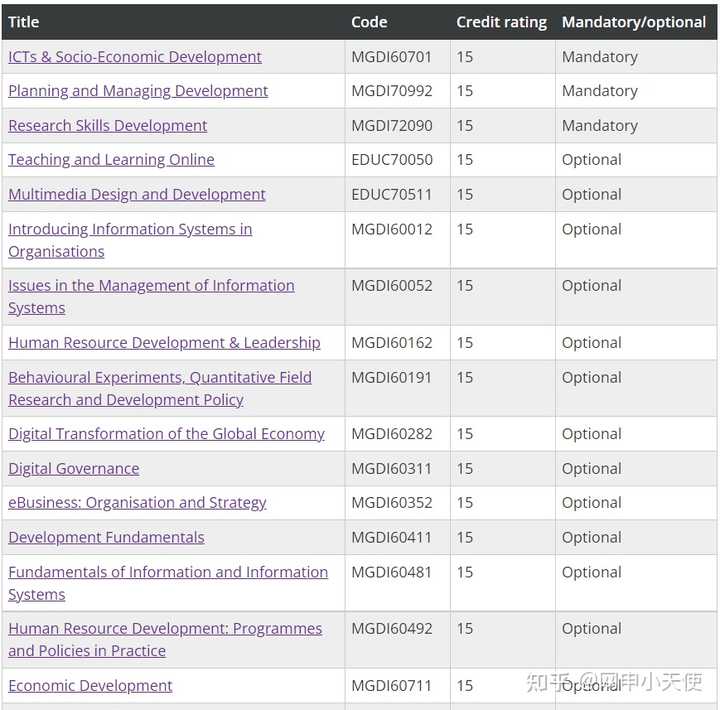Image resolution: width=720 pixels, height=710 pixels.
Task: Open Issues in the Management of Information Systems
Action: [x=151, y=286]
